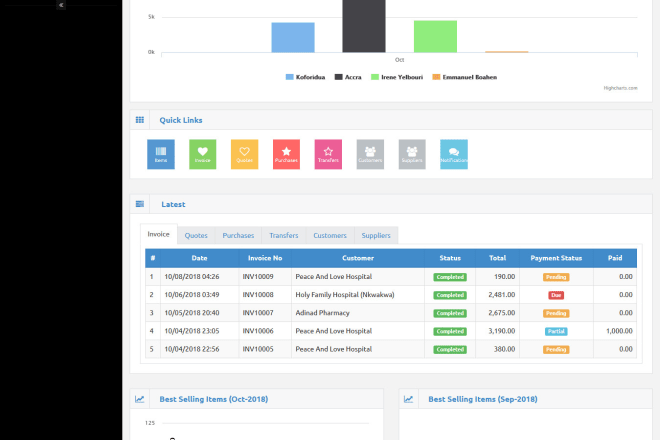Click the paid amount 1,000.00
660x440 pixels.
click(x=619, y=331)
